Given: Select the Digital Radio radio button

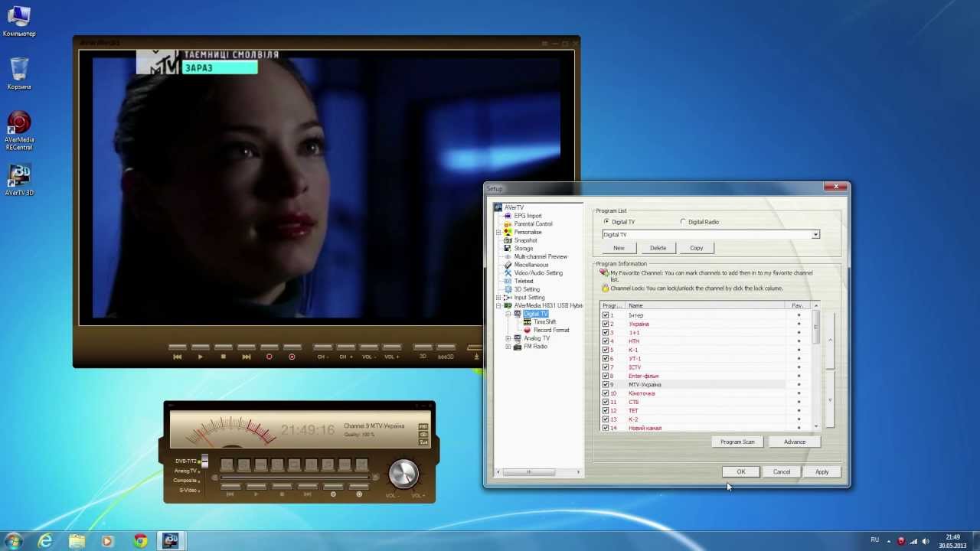Looking at the screenshot, I should (683, 222).
